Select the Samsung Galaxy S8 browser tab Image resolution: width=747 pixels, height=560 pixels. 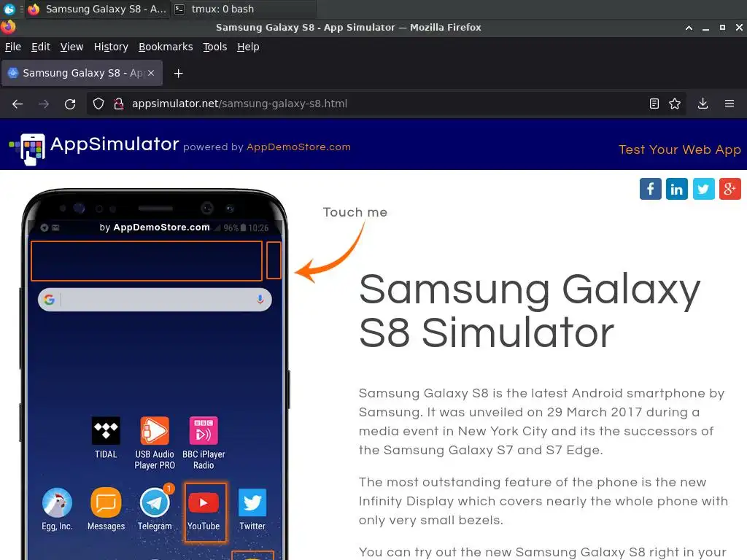tap(82, 73)
